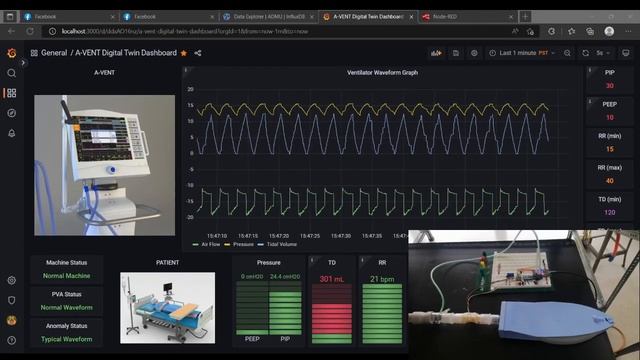Click the A-VENT ventilator image
The height and width of the screenshot is (360, 640).
pyautogui.click(x=104, y=165)
